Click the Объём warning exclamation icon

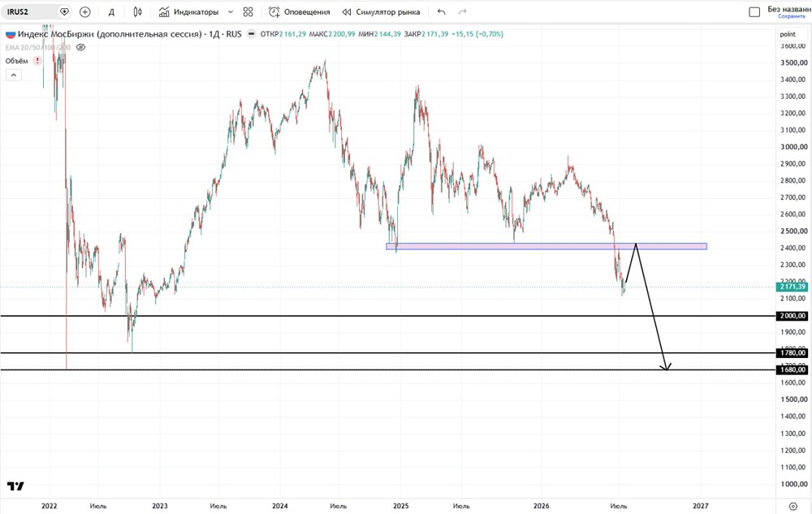pos(37,61)
